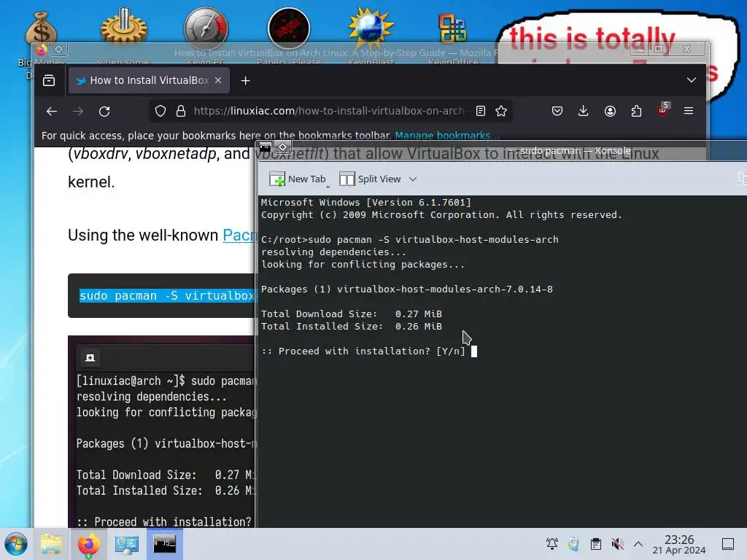Open the 23:26 clock calendar
The height and width of the screenshot is (560, 747).
pos(679,544)
